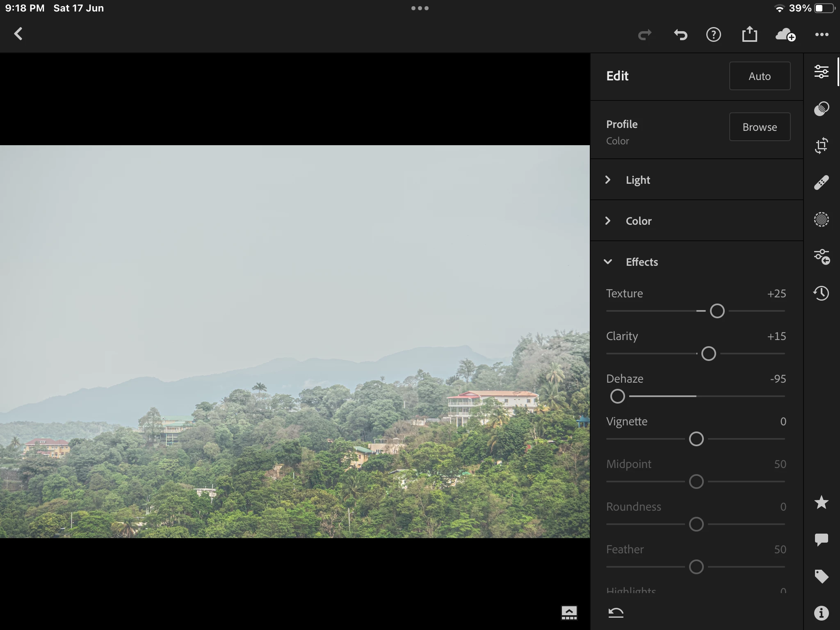
Task: Click the reset edits arrow icon
Action: pyautogui.click(x=616, y=613)
